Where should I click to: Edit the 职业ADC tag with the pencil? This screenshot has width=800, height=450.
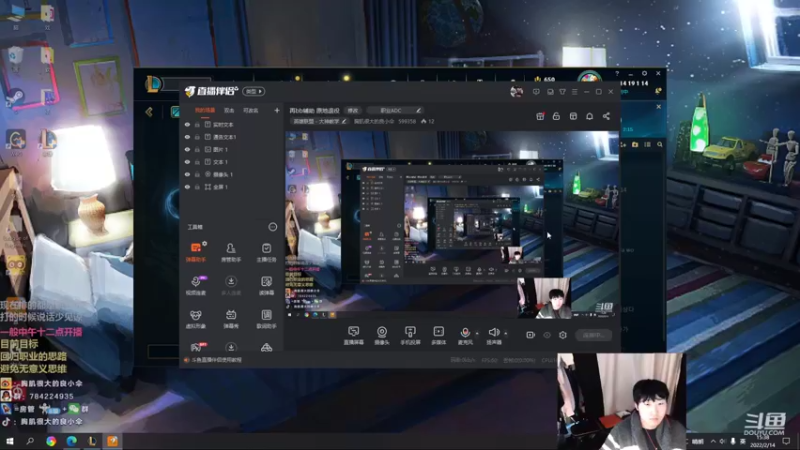click(x=418, y=110)
